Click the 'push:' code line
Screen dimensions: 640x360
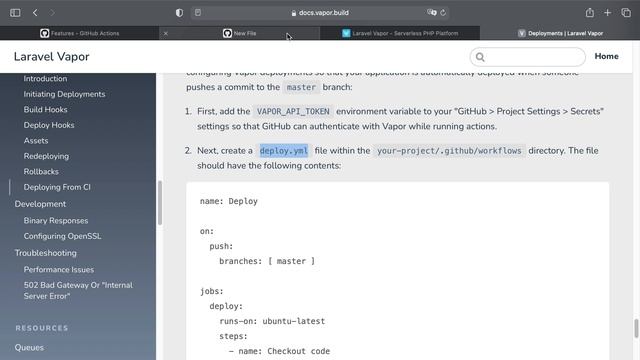click(x=221, y=247)
